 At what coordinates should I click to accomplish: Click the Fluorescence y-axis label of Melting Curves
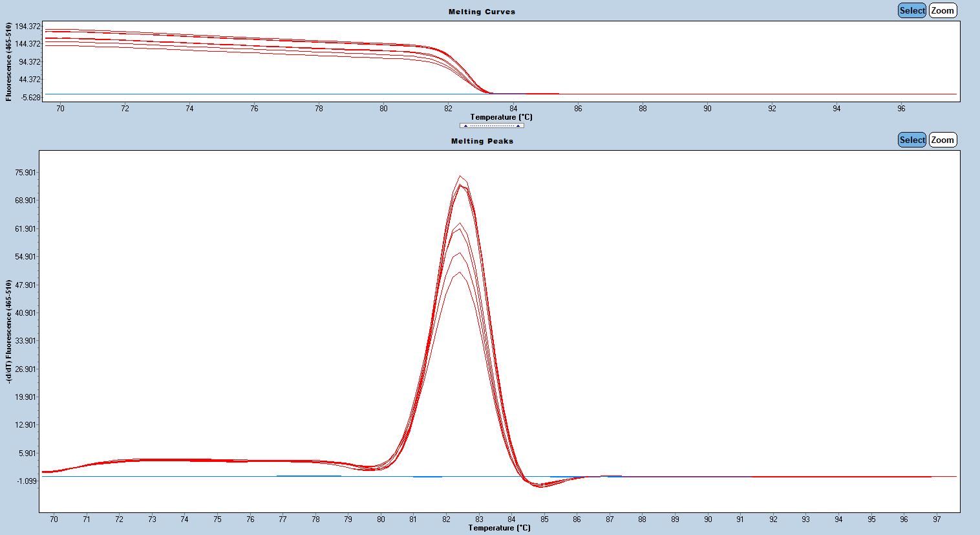(x=8, y=61)
